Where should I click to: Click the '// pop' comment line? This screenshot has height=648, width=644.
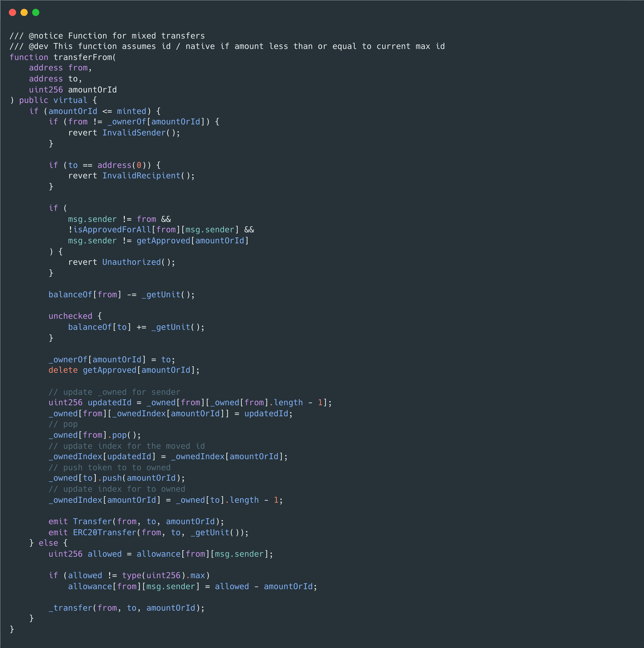[63, 424]
